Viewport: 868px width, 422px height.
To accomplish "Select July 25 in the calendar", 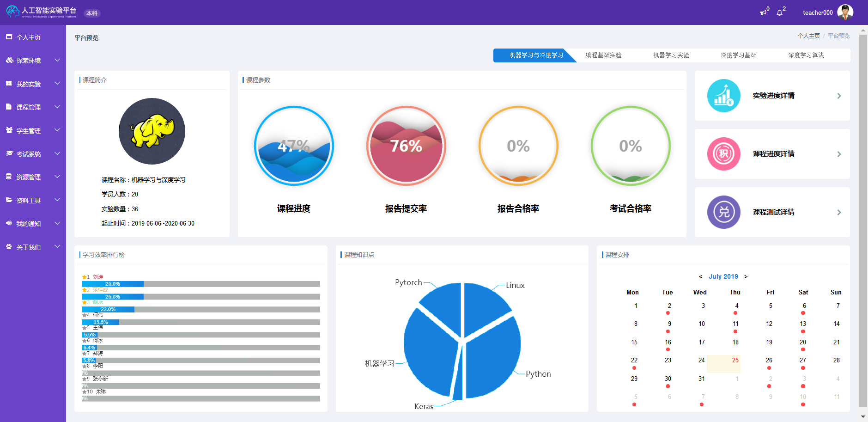I will pyautogui.click(x=735, y=361).
